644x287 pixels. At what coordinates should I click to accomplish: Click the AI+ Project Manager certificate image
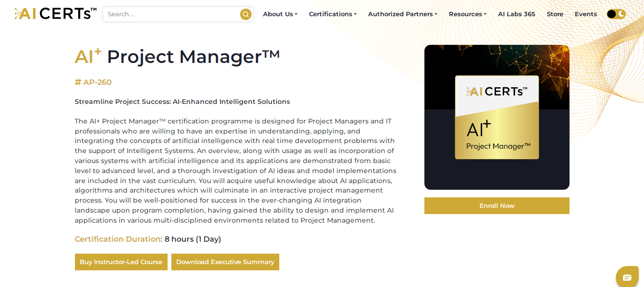click(497, 117)
